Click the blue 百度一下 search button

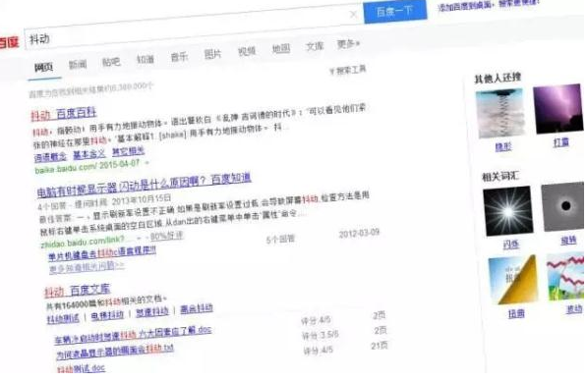pos(395,12)
